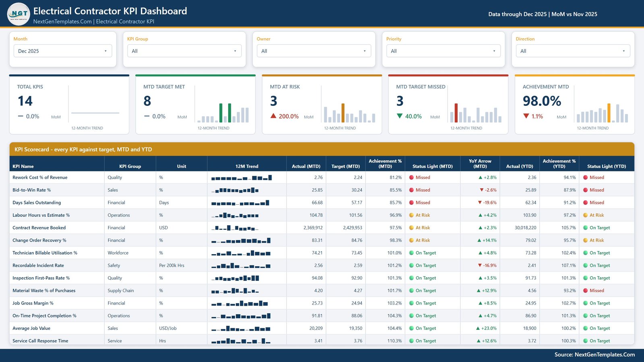This screenshot has height=362, width=644.
Task: Click the 12M trend sparkline for Rework Cost % of Revenue
Action: pos(242,177)
